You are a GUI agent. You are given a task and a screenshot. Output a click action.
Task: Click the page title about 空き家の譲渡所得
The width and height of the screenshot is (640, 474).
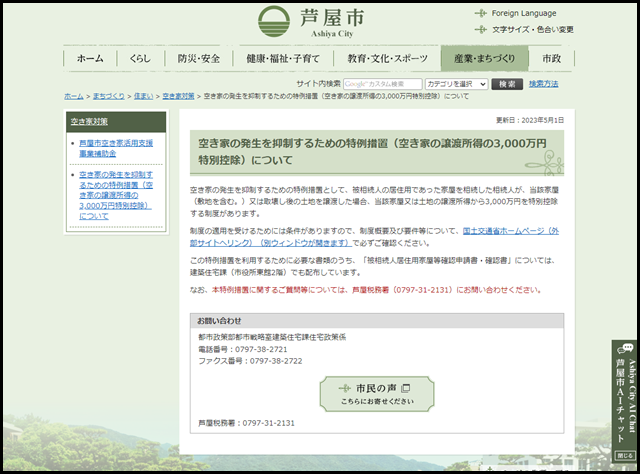372,151
